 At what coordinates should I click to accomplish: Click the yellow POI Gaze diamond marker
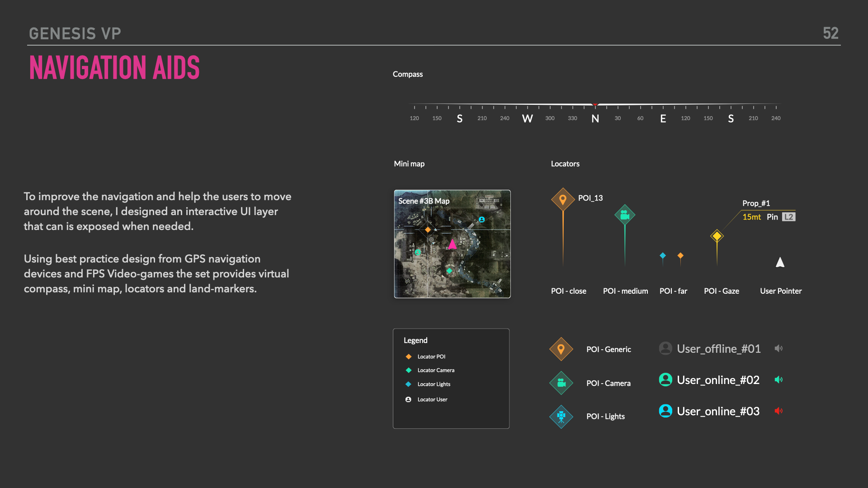click(717, 236)
